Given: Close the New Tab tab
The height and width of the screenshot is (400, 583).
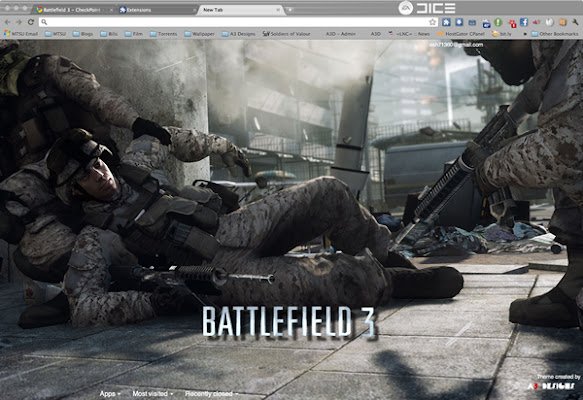Looking at the screenshot, I should pos(278,10).
